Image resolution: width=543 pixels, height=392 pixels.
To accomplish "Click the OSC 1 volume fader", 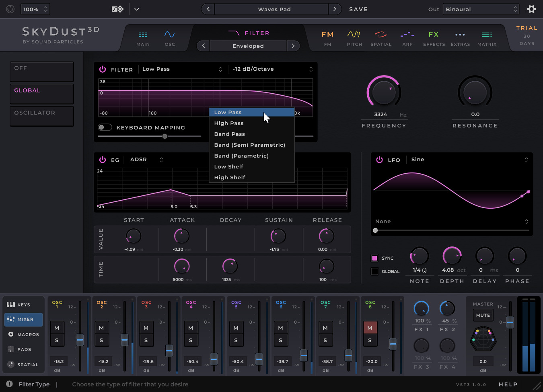I will click(x=80, y=340).
